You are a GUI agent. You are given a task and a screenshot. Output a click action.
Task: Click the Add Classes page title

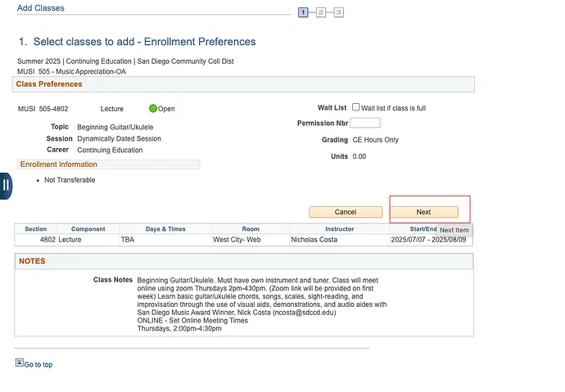41,8
